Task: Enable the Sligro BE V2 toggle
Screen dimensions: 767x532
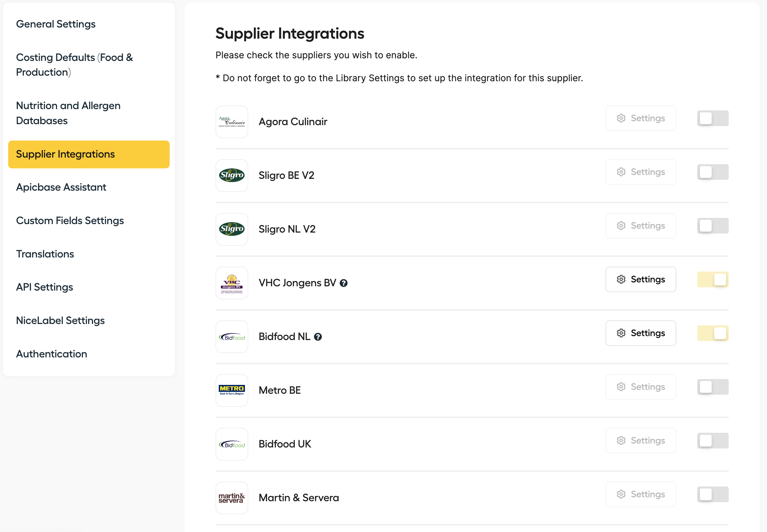Action: [x=713, y=172]
